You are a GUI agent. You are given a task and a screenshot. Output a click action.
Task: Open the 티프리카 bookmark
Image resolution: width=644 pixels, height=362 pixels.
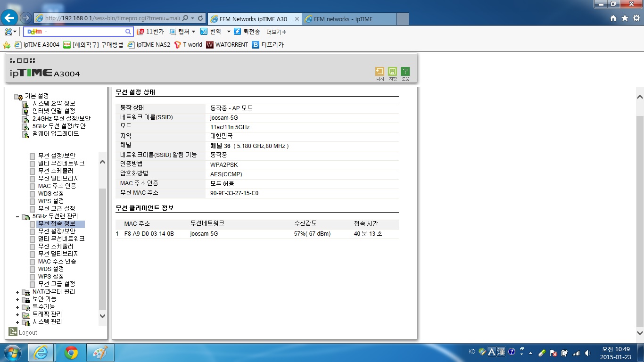coord(268,45)
